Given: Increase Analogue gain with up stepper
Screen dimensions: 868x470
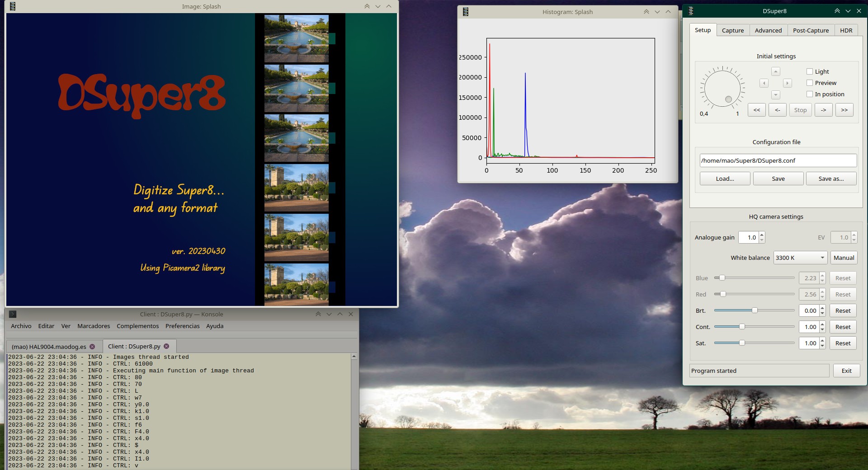Looking at the screenshot, I should (x=762, y=235).
